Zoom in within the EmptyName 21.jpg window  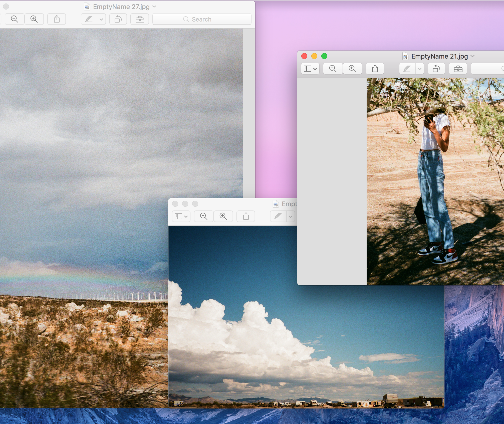(352, 69)
